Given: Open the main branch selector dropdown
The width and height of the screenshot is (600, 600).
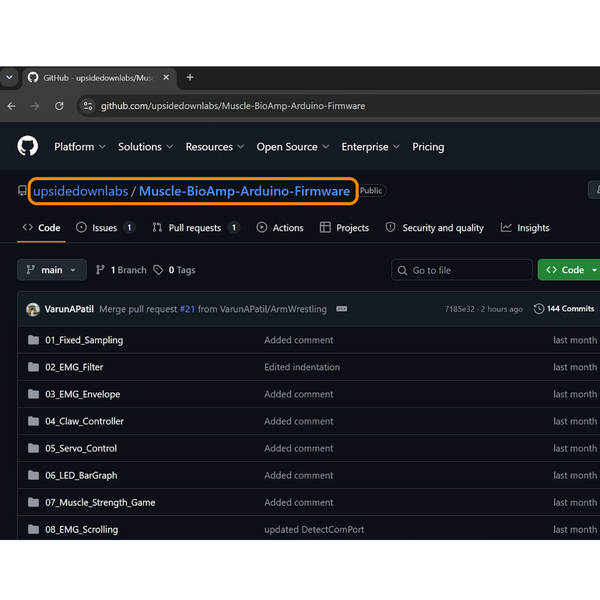Looking at the screenshot, I should pyautogui.click(x=52, y=270).
